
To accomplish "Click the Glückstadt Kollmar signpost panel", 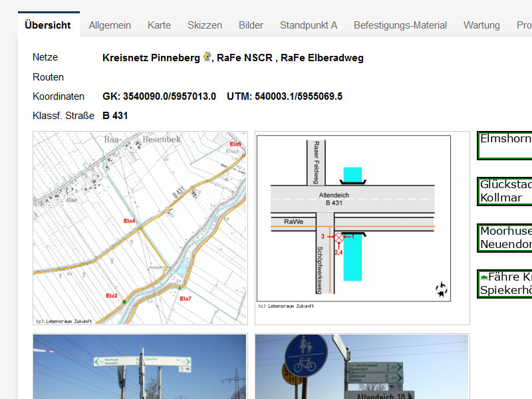I will (x=505, y=192).
